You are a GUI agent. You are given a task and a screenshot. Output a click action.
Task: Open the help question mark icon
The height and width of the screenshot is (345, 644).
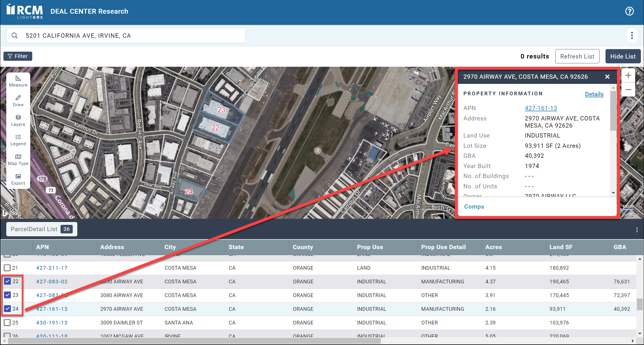(629, 11)
